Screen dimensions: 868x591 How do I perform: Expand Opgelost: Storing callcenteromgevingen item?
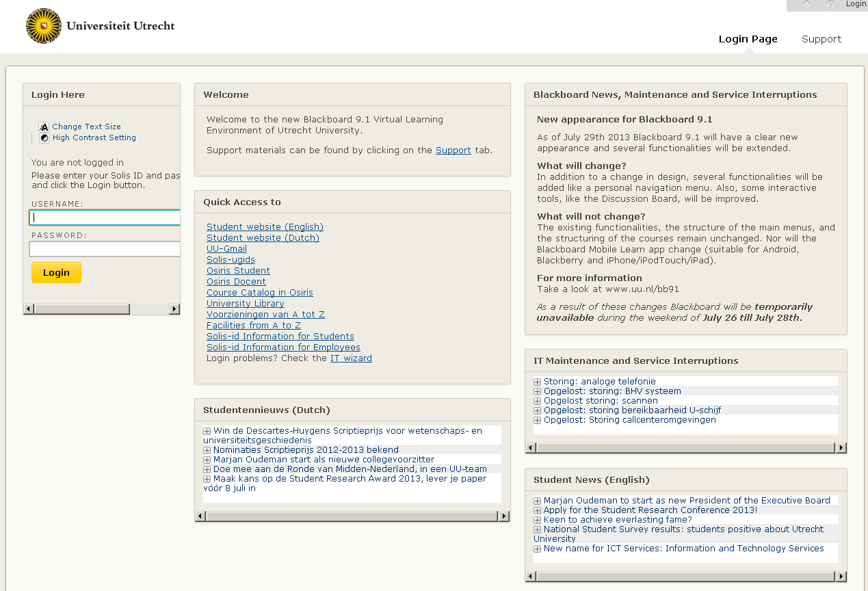[537, 420]
